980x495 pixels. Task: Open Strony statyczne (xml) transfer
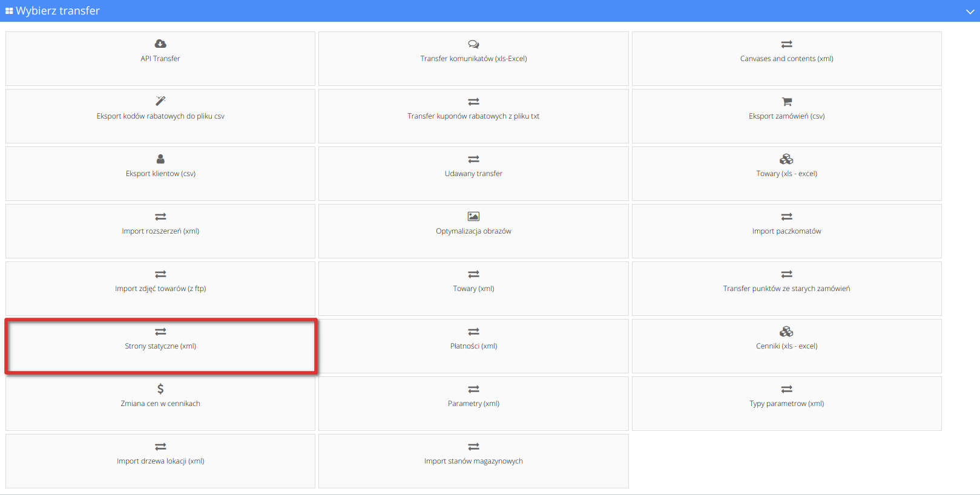coord(160,346)
